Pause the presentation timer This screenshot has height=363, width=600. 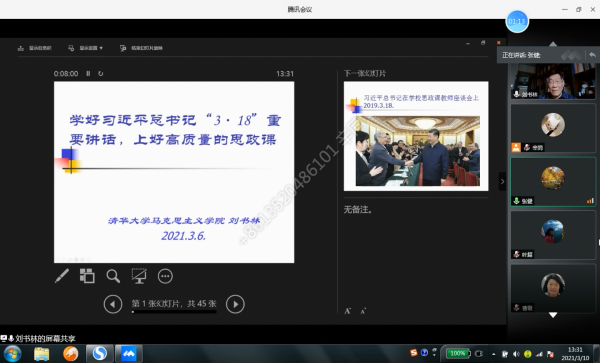click(88, 73)
